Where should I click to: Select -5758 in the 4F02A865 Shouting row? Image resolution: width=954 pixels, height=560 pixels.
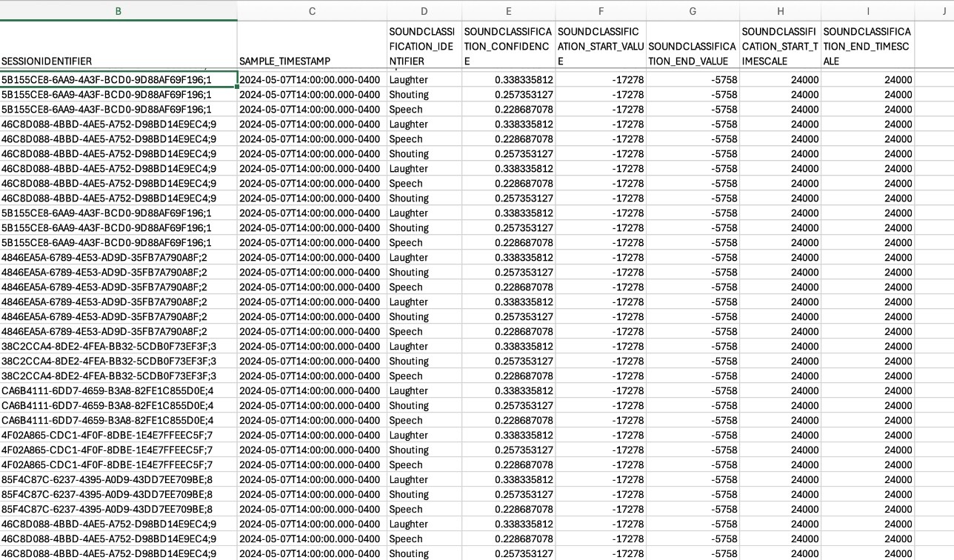693,450
